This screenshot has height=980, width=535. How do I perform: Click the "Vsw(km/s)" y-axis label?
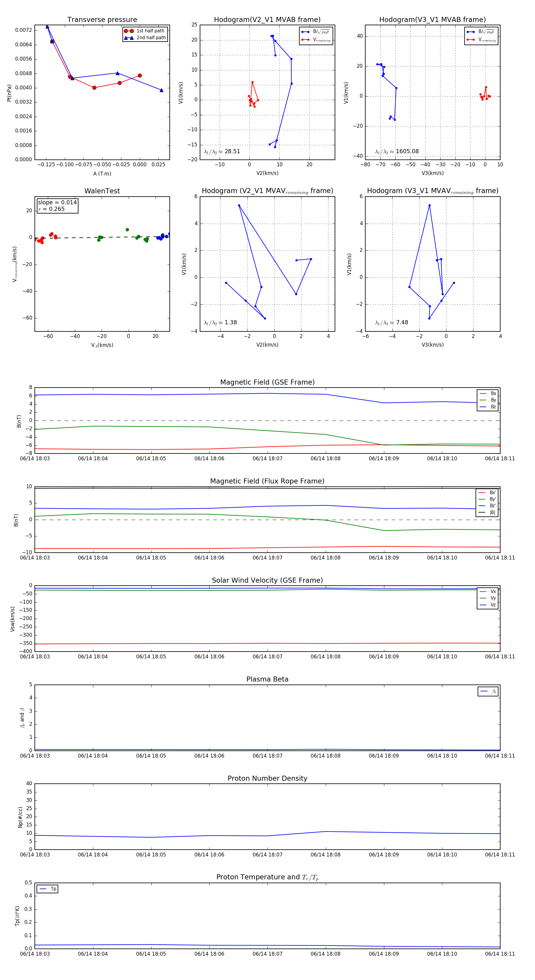pos(12,619)
